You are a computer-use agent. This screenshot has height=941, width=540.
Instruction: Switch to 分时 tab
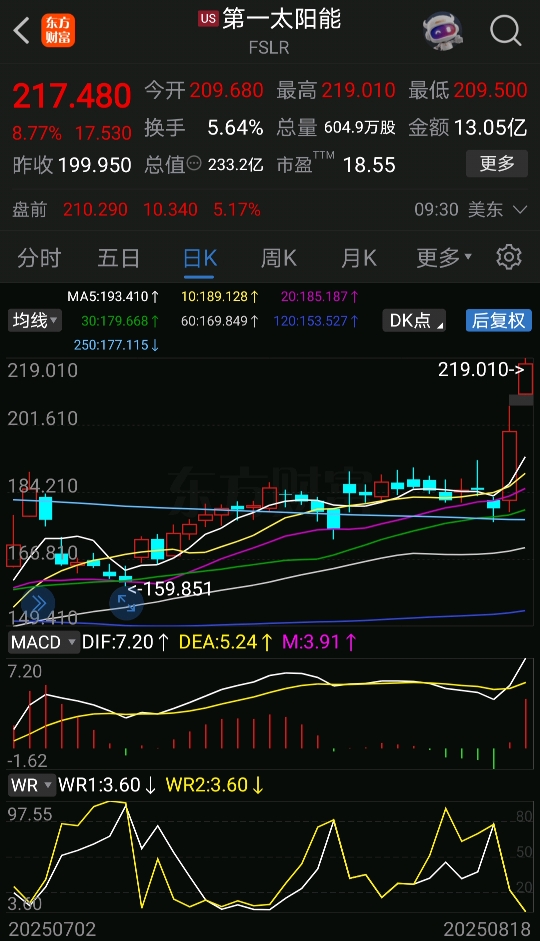point(39,258)
